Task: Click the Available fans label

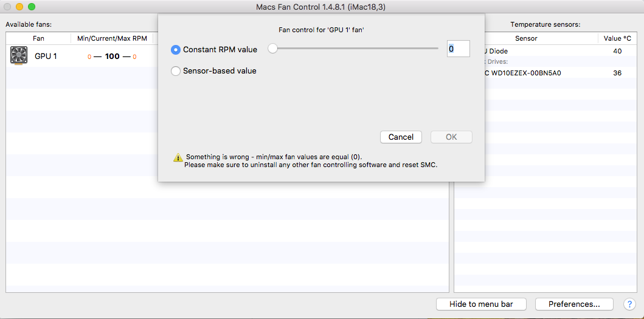Action: tap(29, 25)
